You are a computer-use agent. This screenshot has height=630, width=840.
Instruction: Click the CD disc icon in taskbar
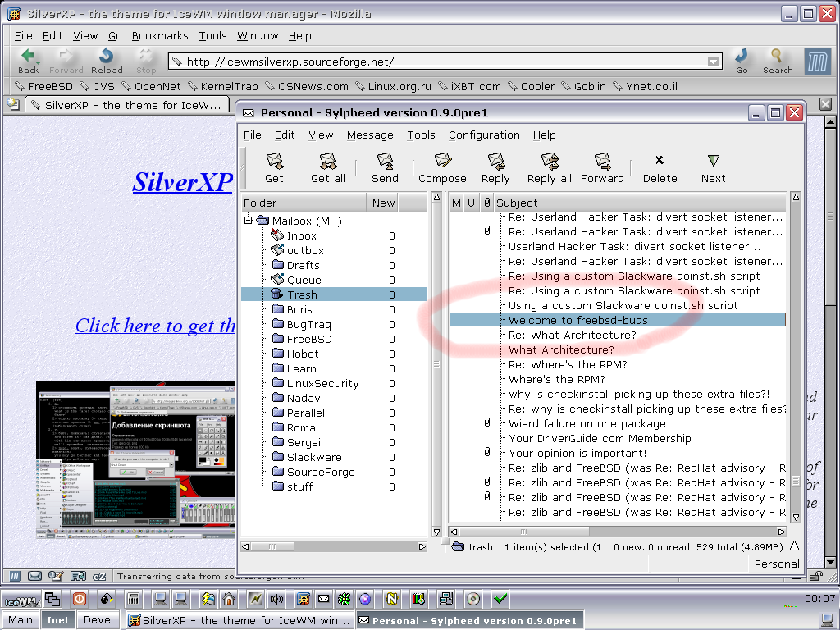[473, 599]
